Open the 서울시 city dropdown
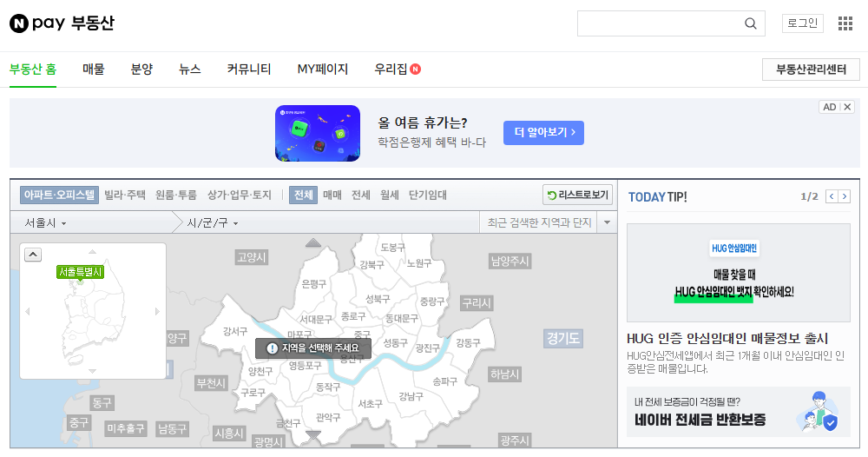Screen dimensions: 868x457 [45, 222]
